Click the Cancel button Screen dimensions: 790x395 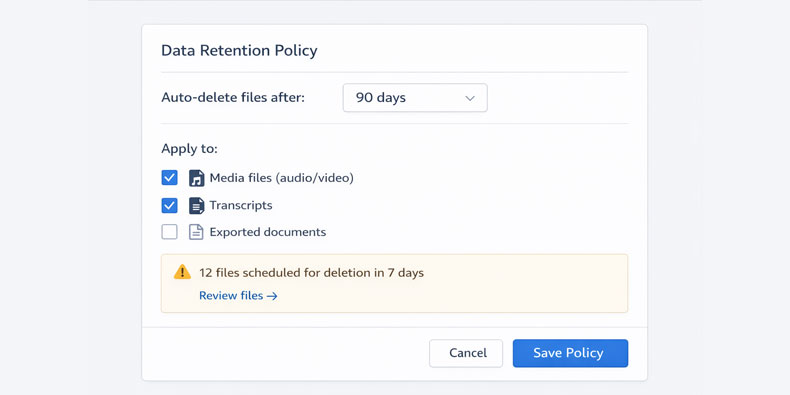[466, 353]
